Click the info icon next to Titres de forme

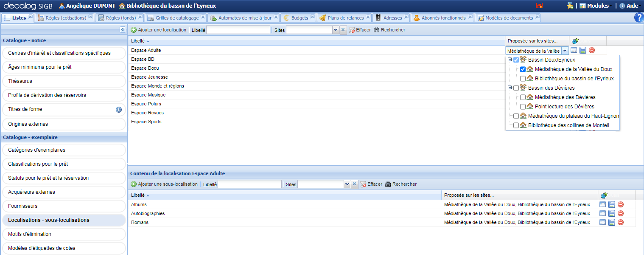pyautogui.click(x=119, y=110)
